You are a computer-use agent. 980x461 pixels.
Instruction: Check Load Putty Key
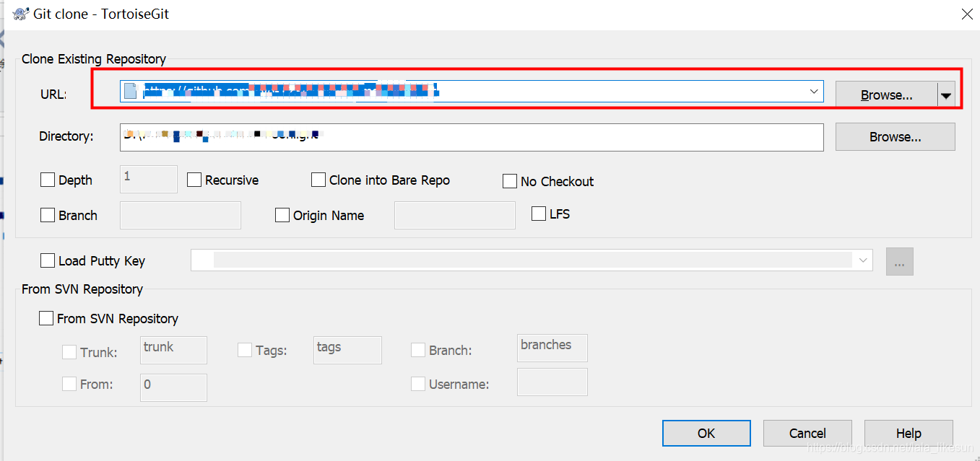click(x=48, y=260)
